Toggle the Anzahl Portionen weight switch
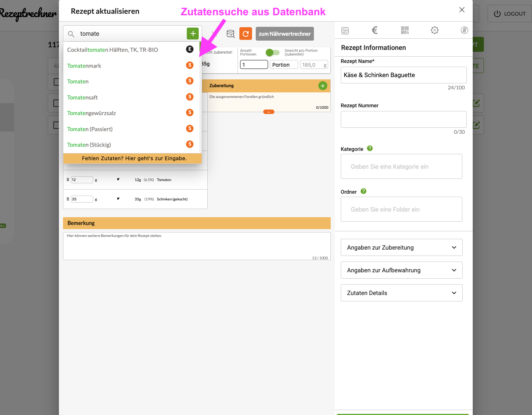Screen dimensions: 532x415 click(x=273, y=53)
